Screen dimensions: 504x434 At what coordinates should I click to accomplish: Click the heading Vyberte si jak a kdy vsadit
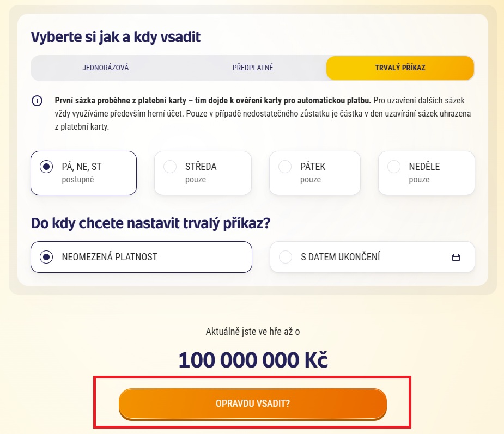[x=116, y=37]
